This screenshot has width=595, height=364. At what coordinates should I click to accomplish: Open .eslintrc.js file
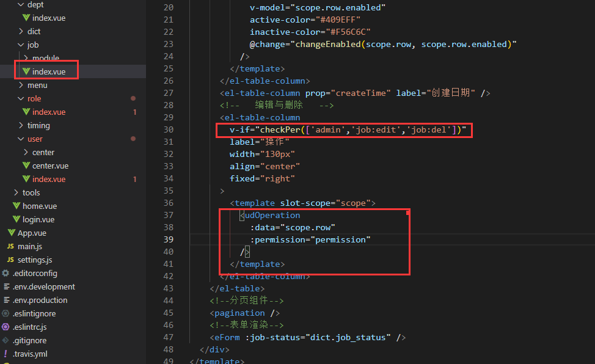[29, 327]
